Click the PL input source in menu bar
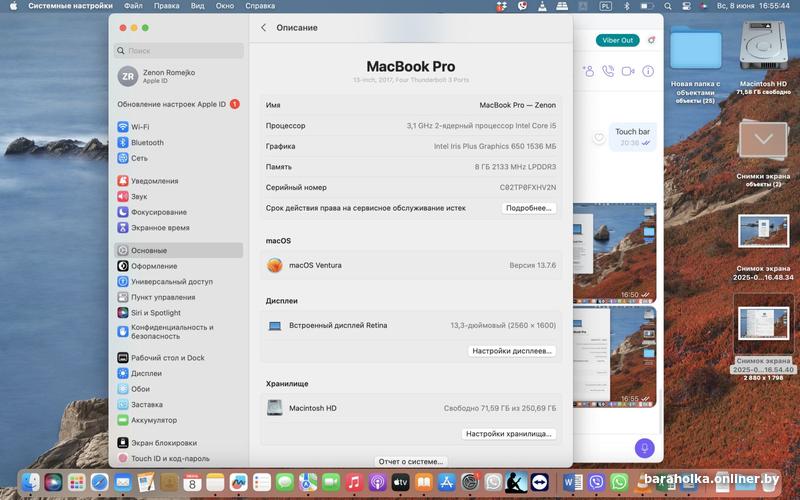The width and height of the screenshot is (800, 500). tap(606, 6)
